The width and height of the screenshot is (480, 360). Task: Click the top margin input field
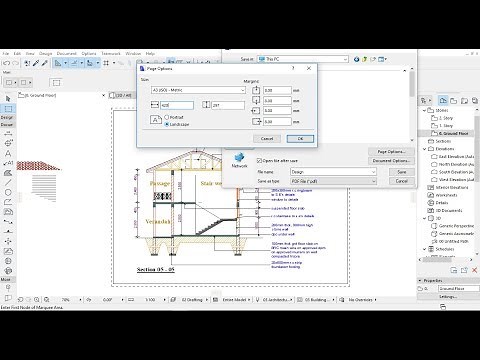pyautogui.click(x=277, y=90)
